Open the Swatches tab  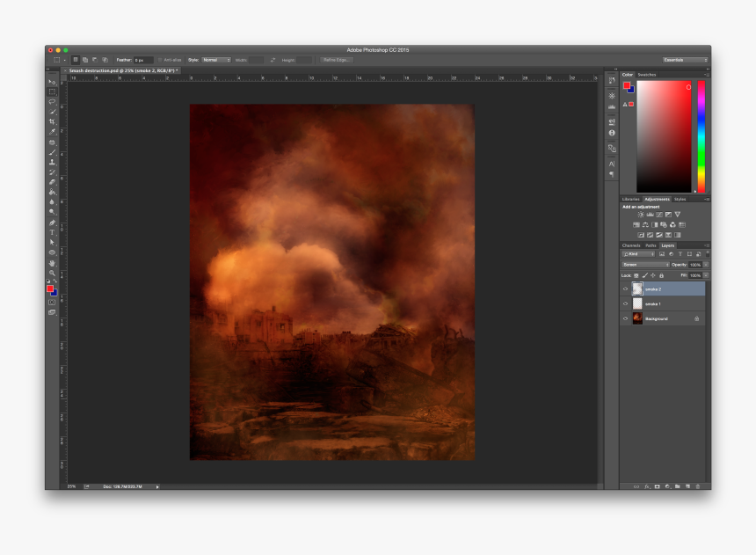pos(649,75)
